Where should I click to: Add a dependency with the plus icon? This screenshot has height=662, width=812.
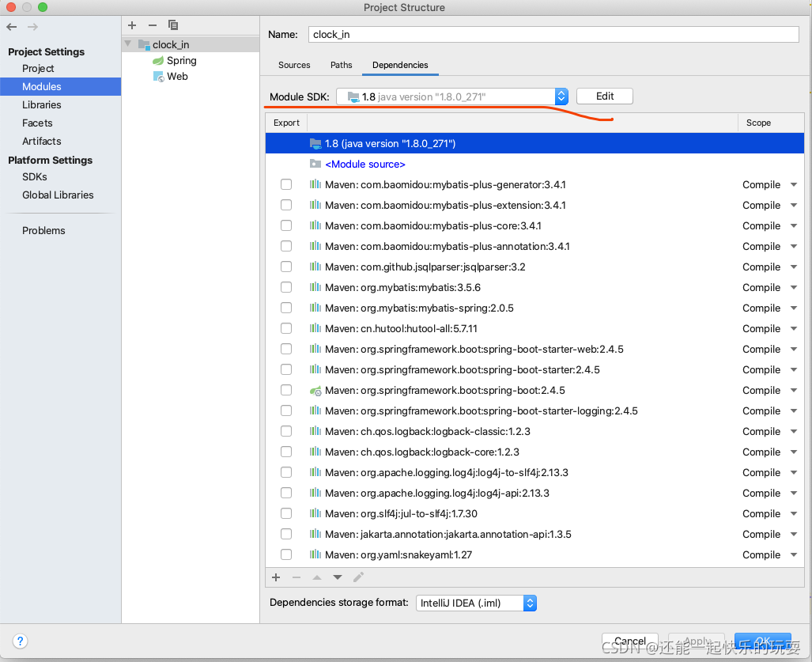pyautogui.click(x=276, y=577)
